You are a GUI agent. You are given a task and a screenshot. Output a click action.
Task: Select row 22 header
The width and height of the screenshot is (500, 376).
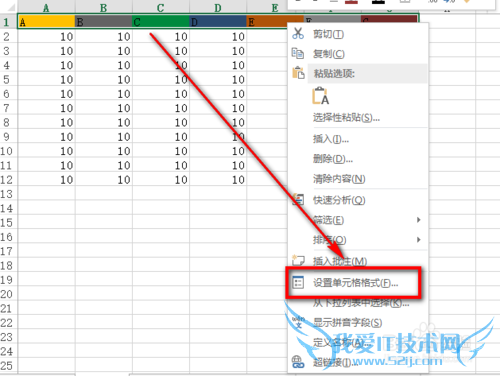pos(8,323)
